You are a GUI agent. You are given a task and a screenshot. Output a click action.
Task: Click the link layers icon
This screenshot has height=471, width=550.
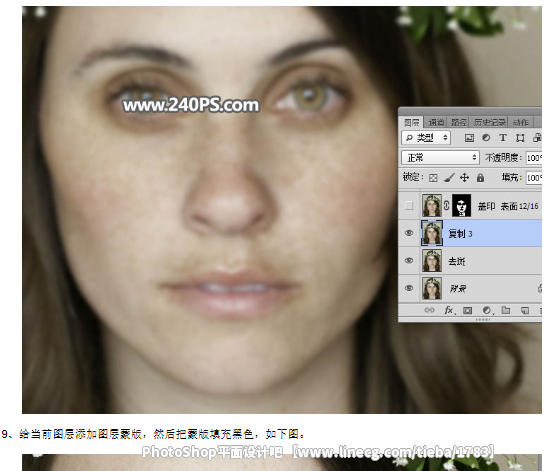pyautogui.click(x=429, y=310)
